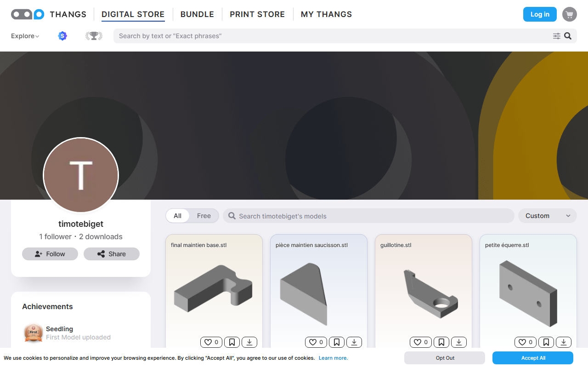Viewport: 588px width, 368px height.
Task: Focus the main search text field
Action: tap(333, 36)
